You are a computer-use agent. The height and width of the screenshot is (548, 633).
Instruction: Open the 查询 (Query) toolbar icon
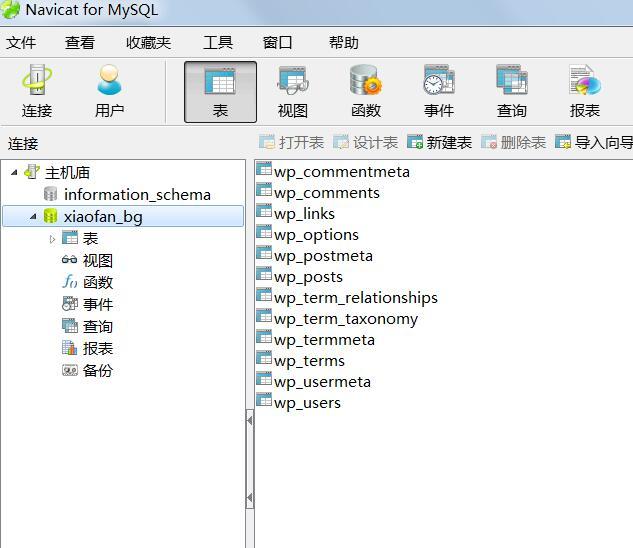coord(511,92)
